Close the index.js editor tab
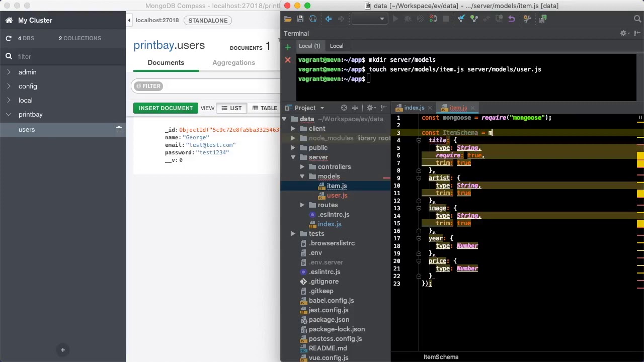The image size is (644, 362). 429,108
